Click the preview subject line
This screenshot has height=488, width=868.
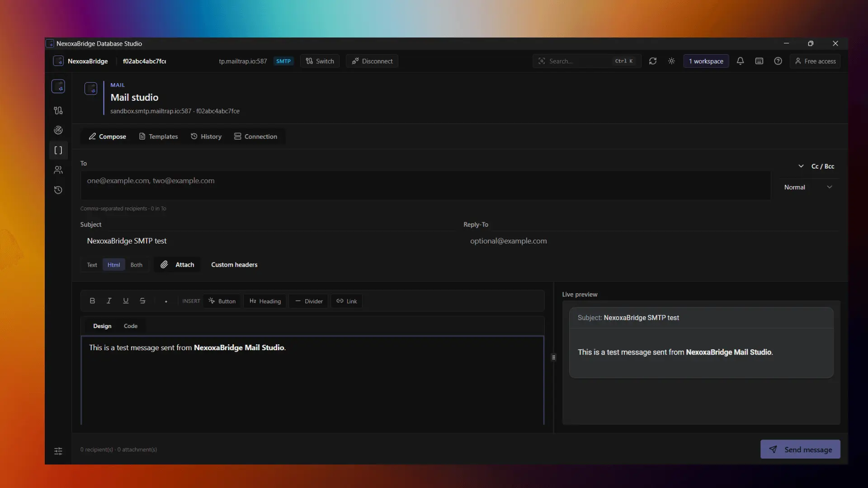tap(628, 318)
